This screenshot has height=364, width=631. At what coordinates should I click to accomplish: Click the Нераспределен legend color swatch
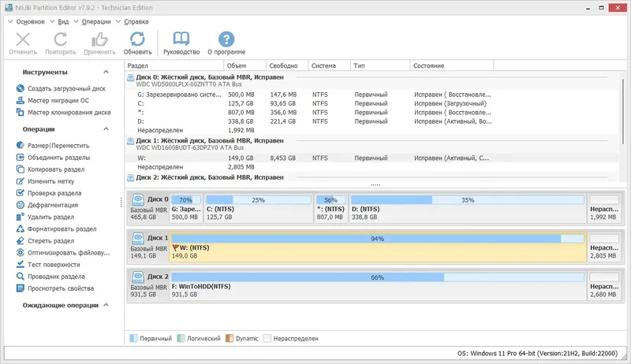pyautogui.click(x=267, y=338)
